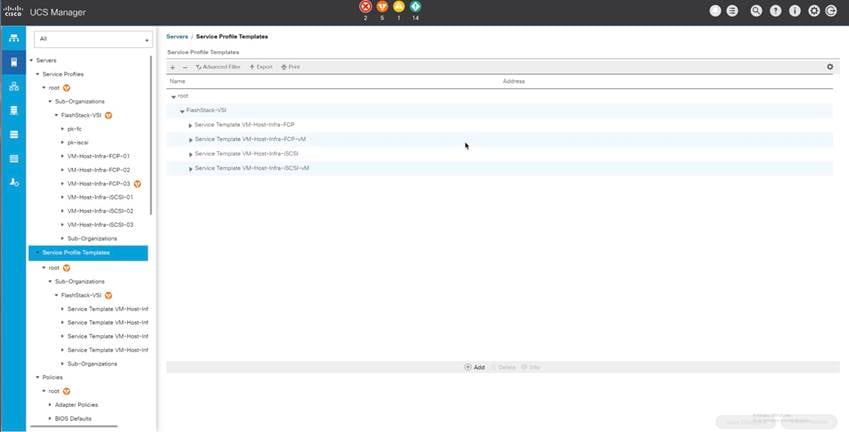This screenshot has width=849, height=432.
Task: Click the navigation tree vertical scrollbar
Action: [x=151, y=135]
